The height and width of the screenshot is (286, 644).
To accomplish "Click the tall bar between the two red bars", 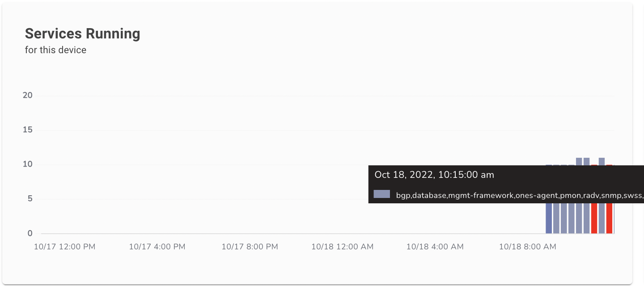I will 602,219.
